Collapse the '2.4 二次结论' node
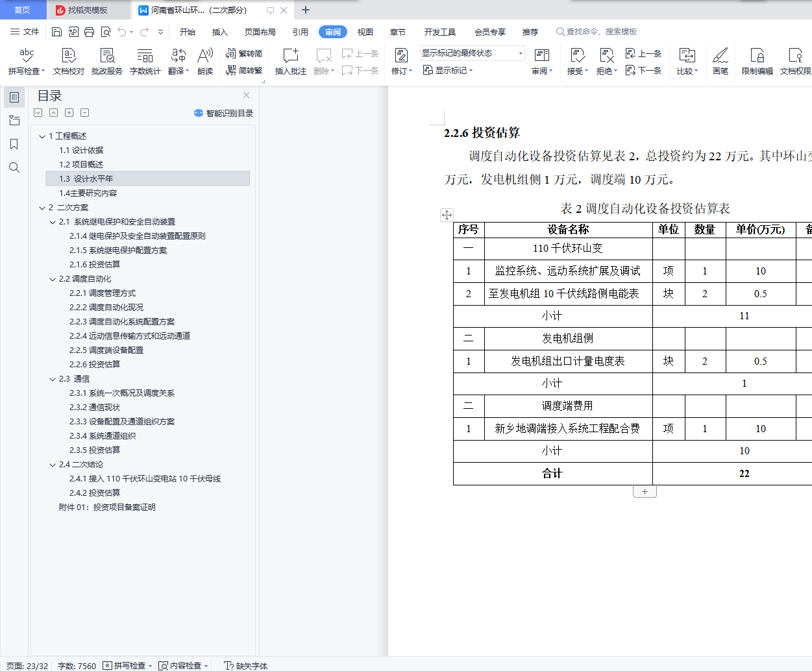The height and width of the screenshot is (671, 812). pyautogui.click(x=53, y=465)
